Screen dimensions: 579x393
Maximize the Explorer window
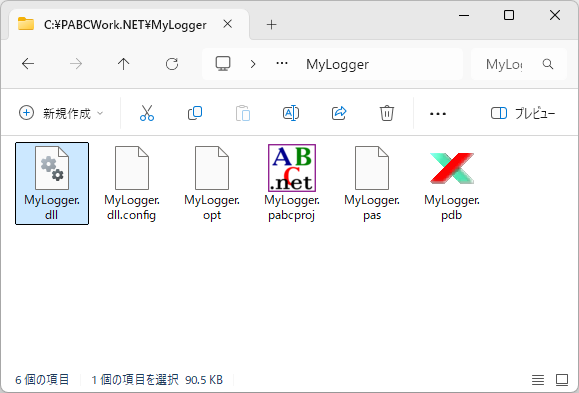(509, 16)
